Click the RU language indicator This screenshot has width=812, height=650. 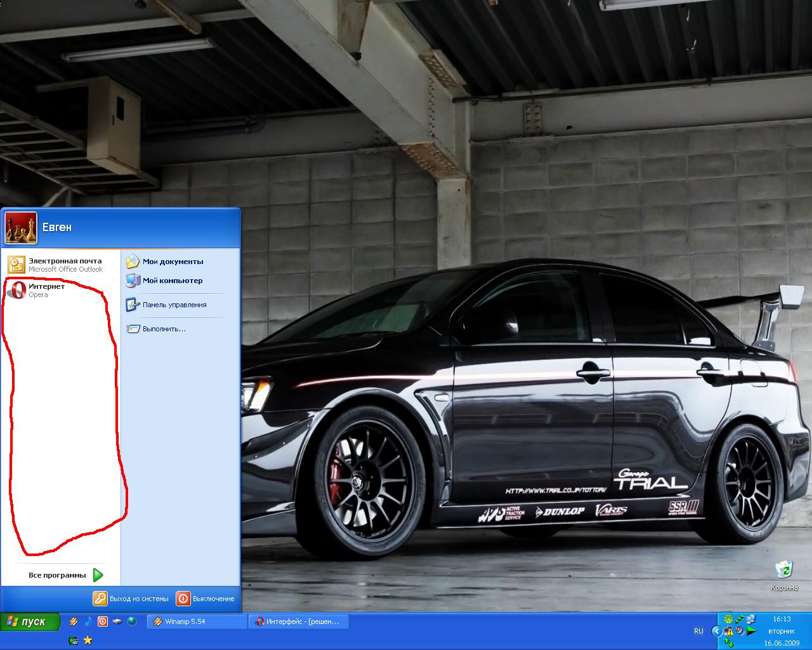coord(698,631)
